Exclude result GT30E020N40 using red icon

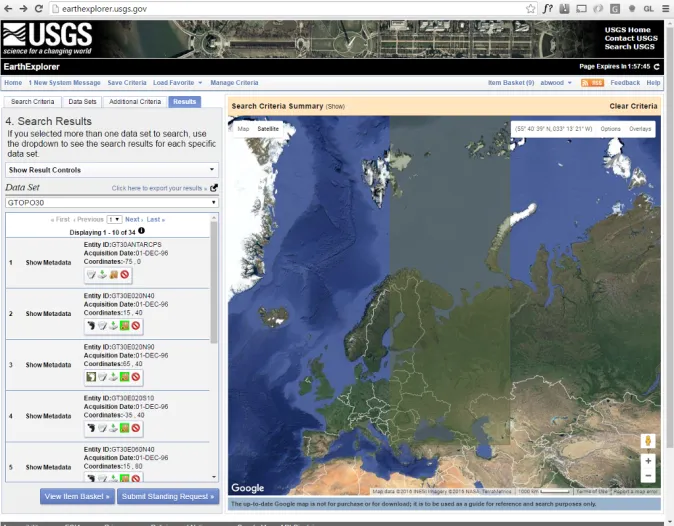(137, 325)
